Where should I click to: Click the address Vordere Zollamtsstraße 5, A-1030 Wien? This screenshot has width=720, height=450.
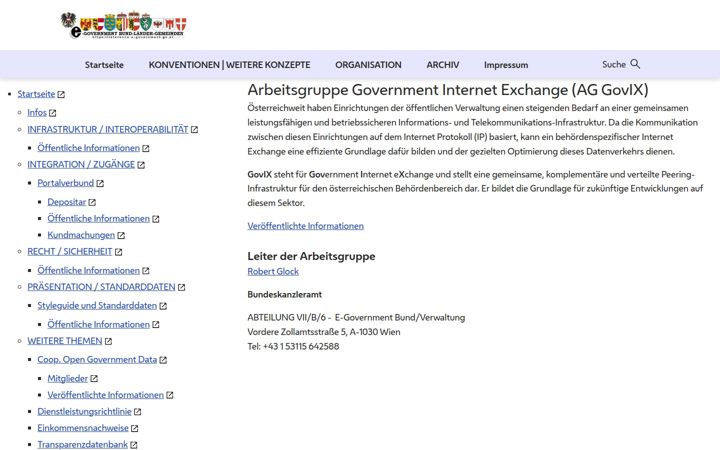[324, 332]
